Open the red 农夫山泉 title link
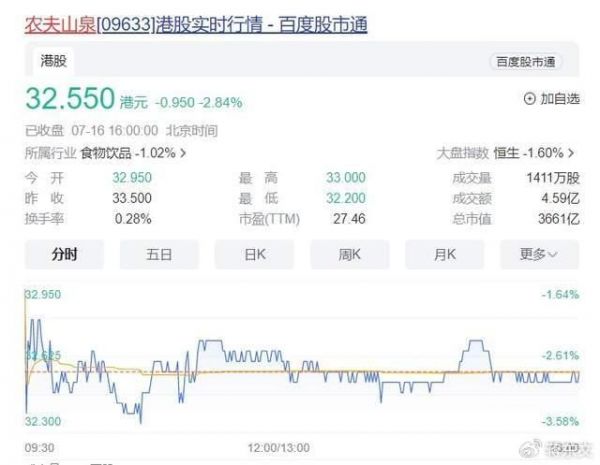600x465 pixels. [59, 22]
